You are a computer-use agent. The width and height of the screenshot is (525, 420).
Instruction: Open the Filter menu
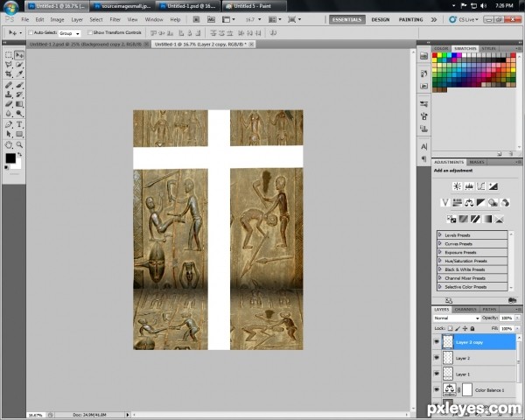tap(115, 19)
